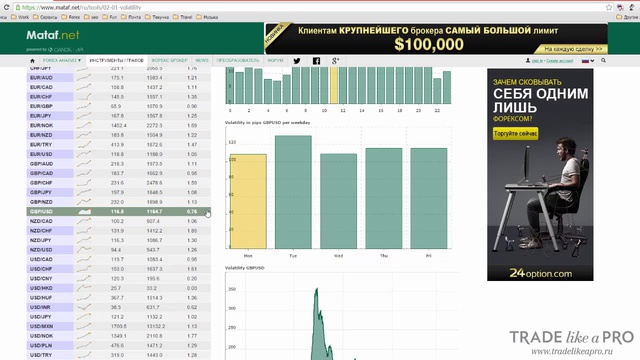Open the Сервисы bookmarks folder
The height and width of the screenshot is (360, 640).
click(x=45, y=17)
